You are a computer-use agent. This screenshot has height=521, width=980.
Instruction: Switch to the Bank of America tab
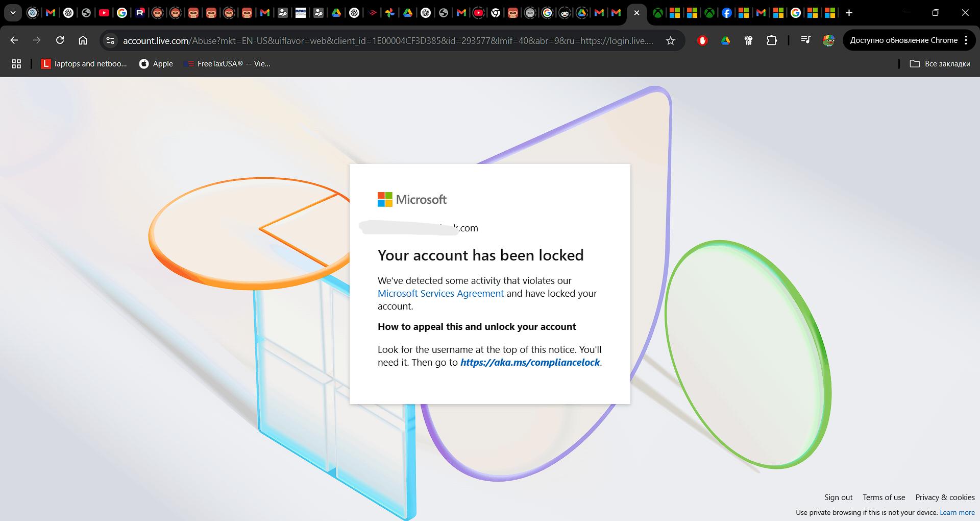point(372,13)
